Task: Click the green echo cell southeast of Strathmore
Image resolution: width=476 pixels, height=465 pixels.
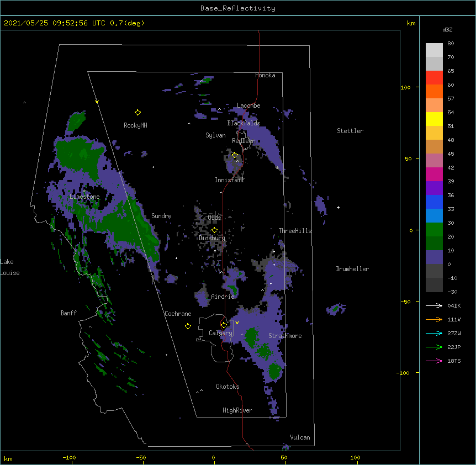Action: tap(274, 371)
